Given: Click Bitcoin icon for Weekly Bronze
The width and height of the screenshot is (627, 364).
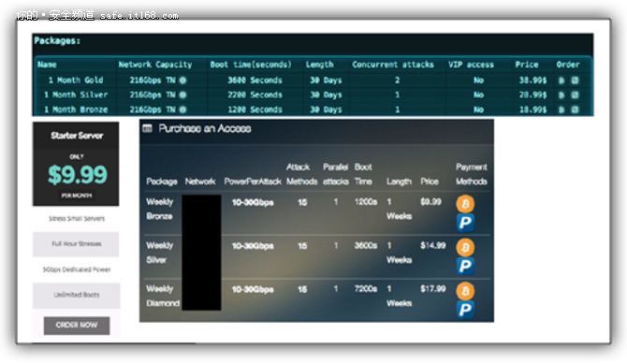Looking at the screenshot, I should (x=465, y=204).
